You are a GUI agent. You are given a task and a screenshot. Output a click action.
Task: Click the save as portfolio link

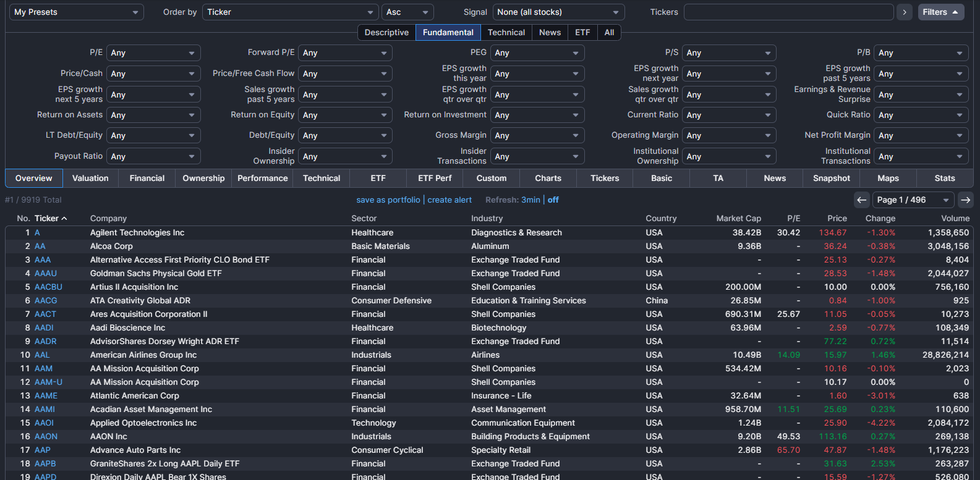click(388, 200)
